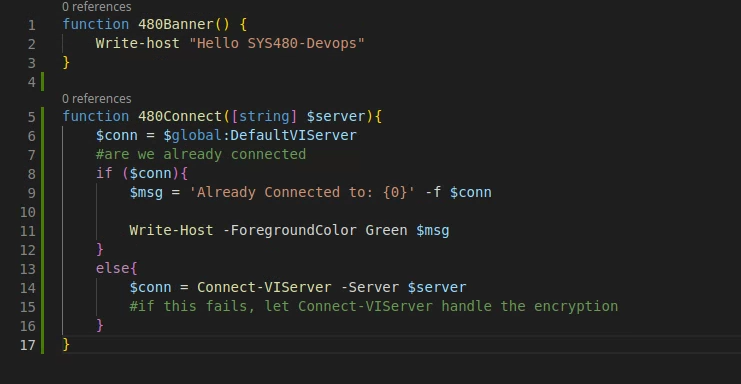Select line number 8 in the gutter
The width and height of the screenshot is (741, 384).
click(x=31, y=174)
